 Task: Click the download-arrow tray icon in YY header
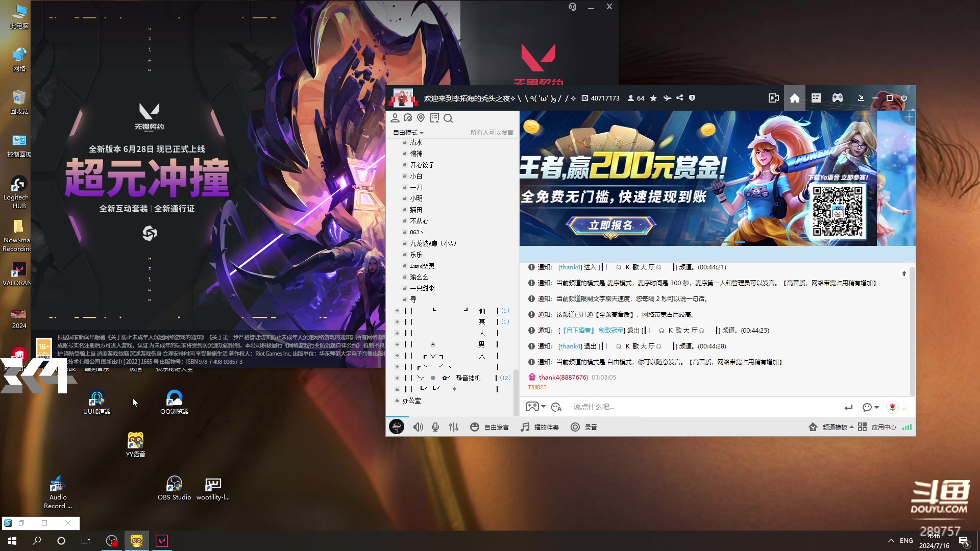(861, 98)
